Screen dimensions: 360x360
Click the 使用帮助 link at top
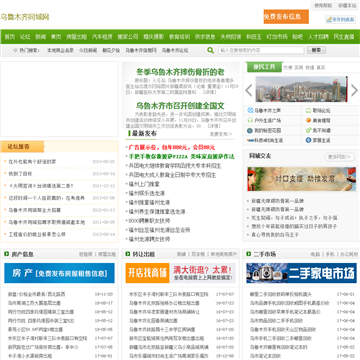tap(323, 6)
